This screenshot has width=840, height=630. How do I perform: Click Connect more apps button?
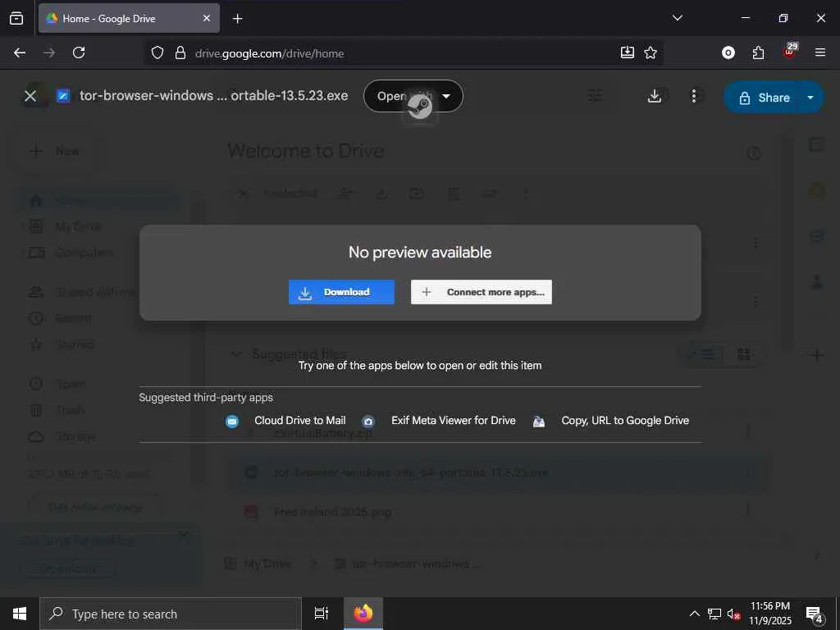pos(481,292)
